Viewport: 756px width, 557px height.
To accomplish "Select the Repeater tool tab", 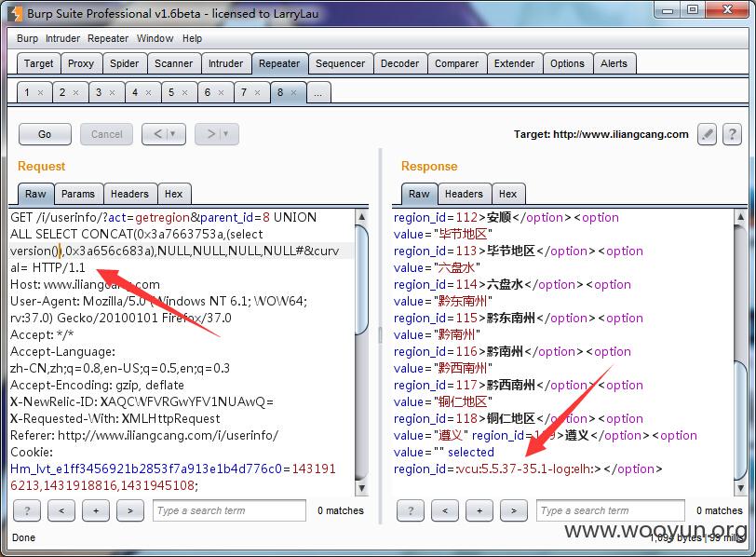I will 279,63.
